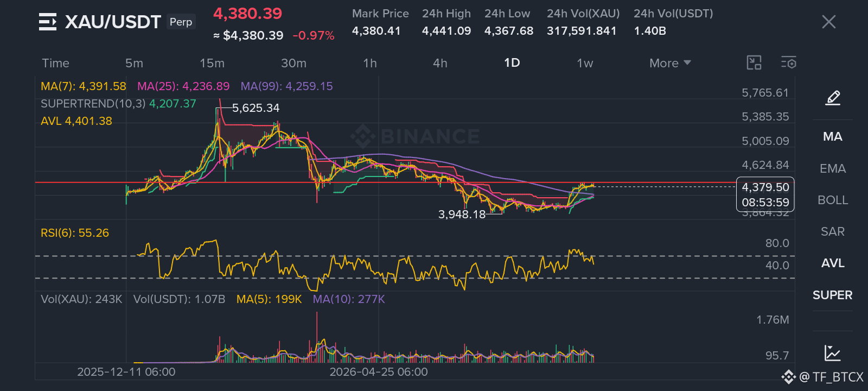Viewport: 868px width, 391px height.
Task: Click the -0.97% change value
Action: pos(314,36)
